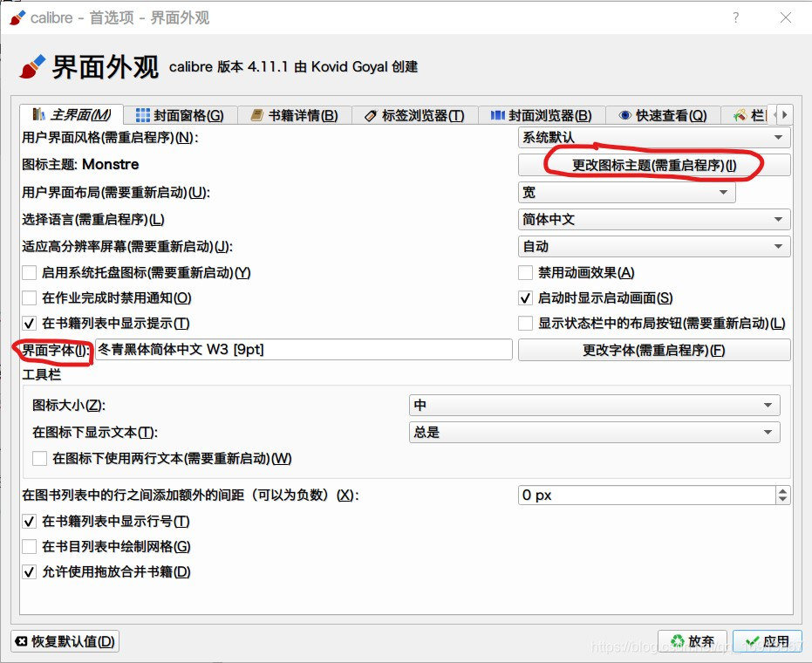Open the 快速查看(Q) tab
Image resolution: width=812 pixels, height=663 pixels.
(x=663, y=115)
